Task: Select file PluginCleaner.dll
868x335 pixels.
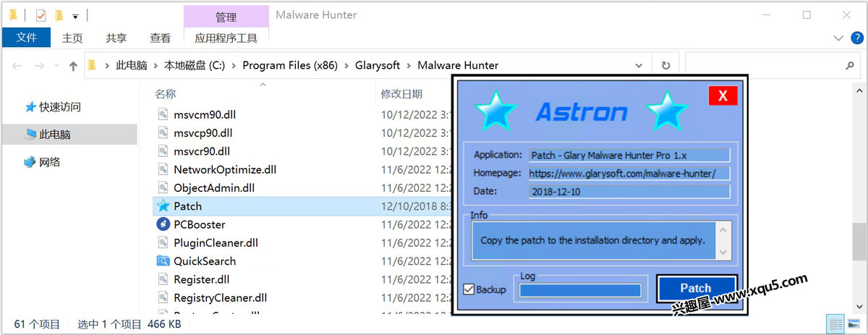Action: pyautogui.click(x=216, y=243)
